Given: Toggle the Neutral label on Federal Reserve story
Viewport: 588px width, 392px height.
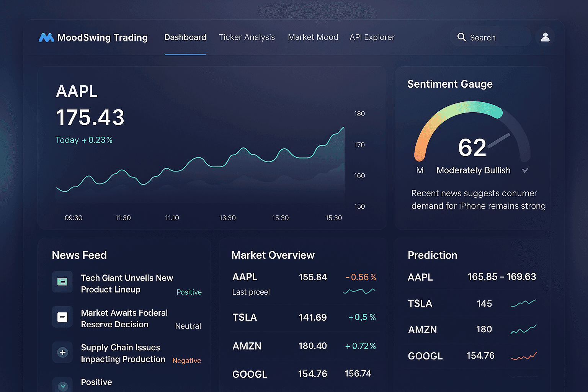Looking at the screenshot, I should click(188, 326).
